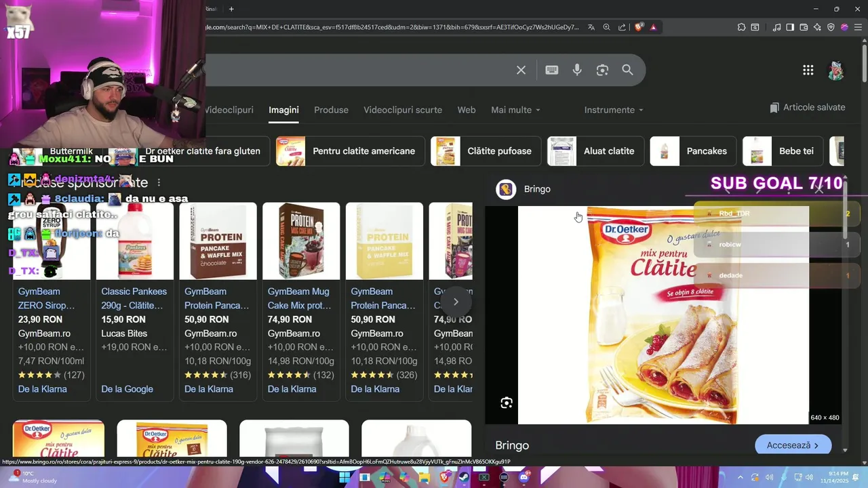Open Discord from the taskbar
Viewport: 868px width, 488px height.
coord(524,477)
